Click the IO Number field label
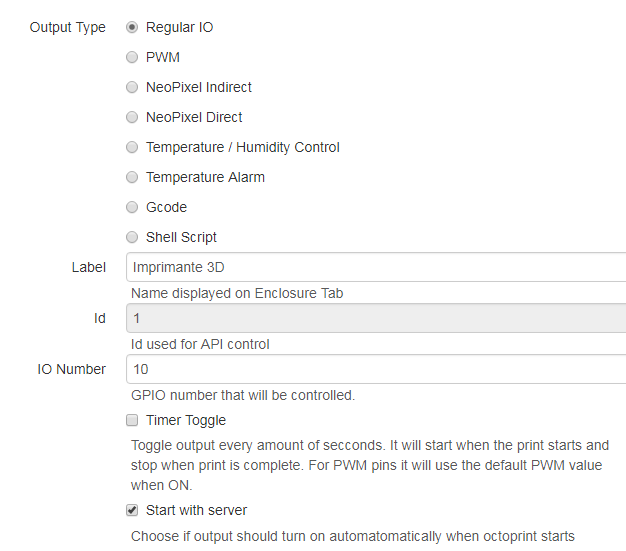Viewport: 626px width, 551px height. click(x=72, y=369)
